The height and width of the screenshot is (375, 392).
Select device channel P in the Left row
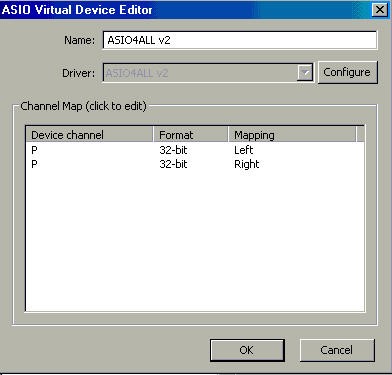pos(34,150)
